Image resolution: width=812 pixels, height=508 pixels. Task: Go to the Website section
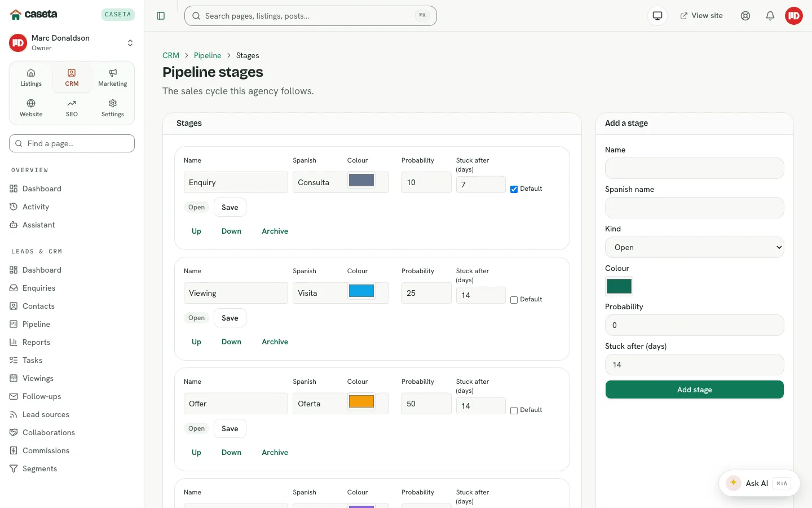coord(31,108)
